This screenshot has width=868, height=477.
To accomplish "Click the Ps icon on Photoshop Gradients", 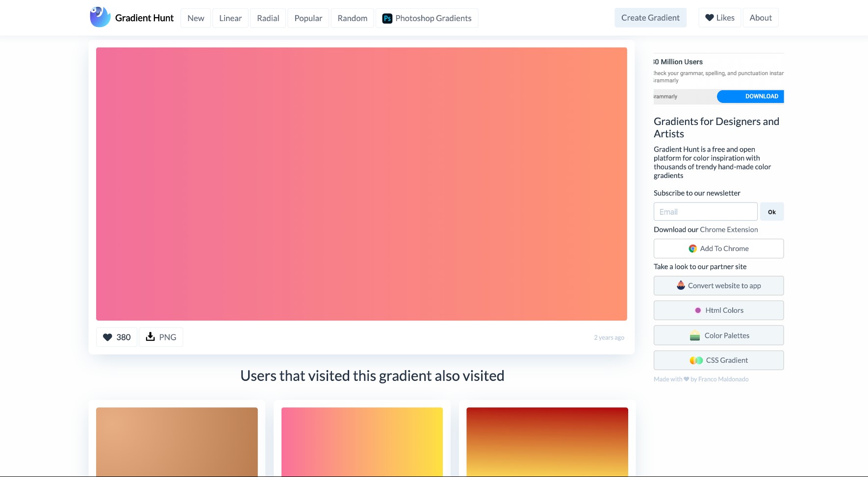I will [387, 18].
